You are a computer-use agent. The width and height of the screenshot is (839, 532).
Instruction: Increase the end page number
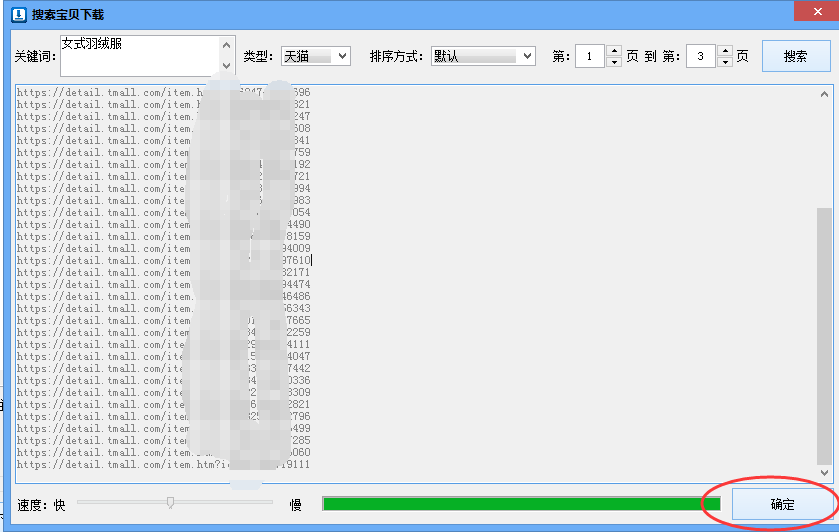click(724, 51)
